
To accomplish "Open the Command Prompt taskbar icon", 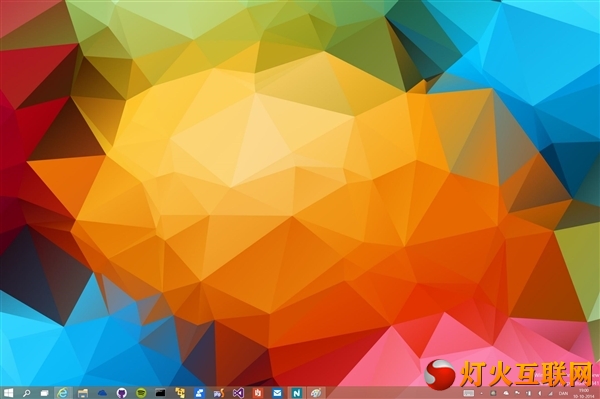I will (160, 392).
